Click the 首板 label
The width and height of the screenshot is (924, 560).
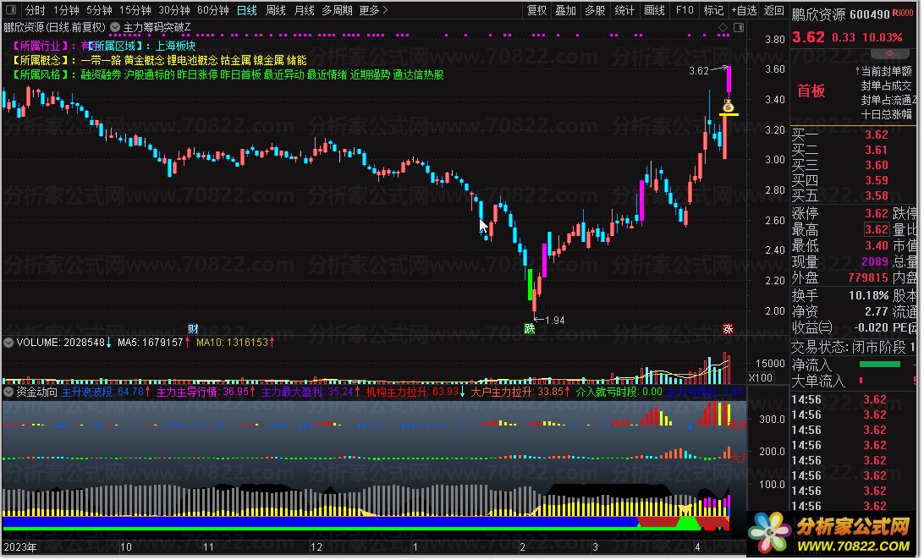point(811,91)
